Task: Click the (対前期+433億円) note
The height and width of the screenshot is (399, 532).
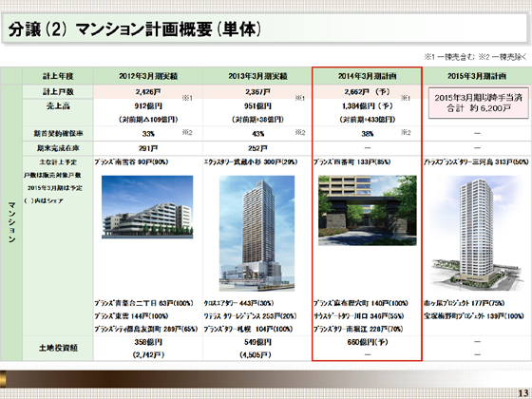Action: pyautogui.click(x=368, y=120)
